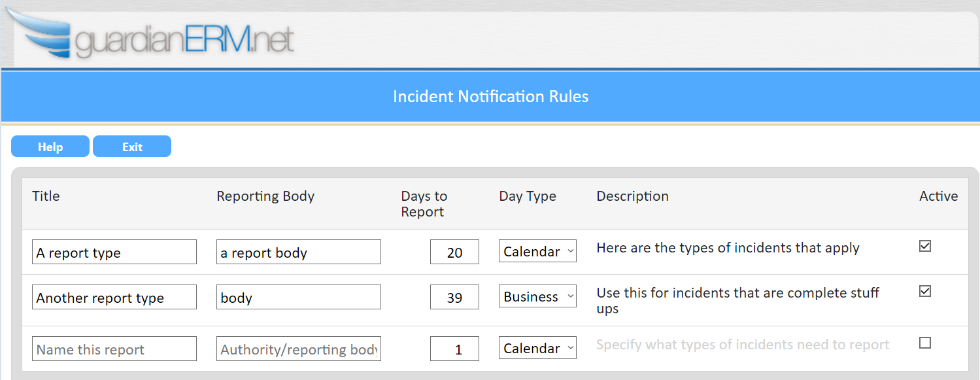
Task: Click the 'Authority/reporting body' placeholder field
Action: pyautogui.click(x=298, y=349)
